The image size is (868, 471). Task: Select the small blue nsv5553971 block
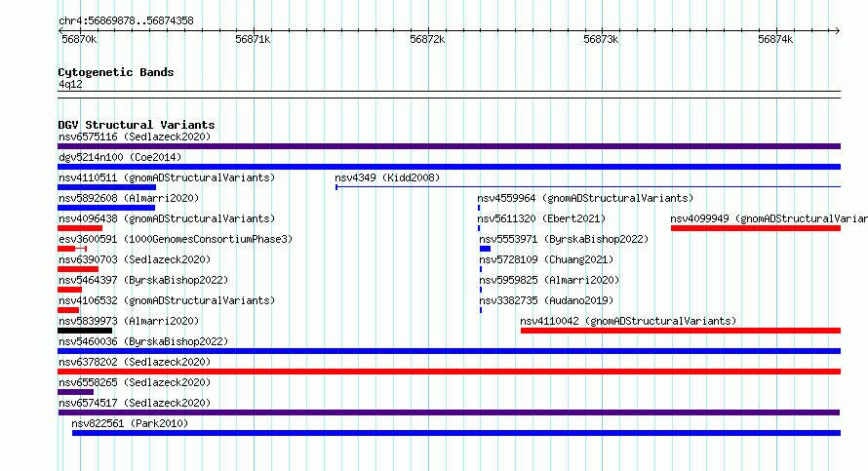click(485, 249)
